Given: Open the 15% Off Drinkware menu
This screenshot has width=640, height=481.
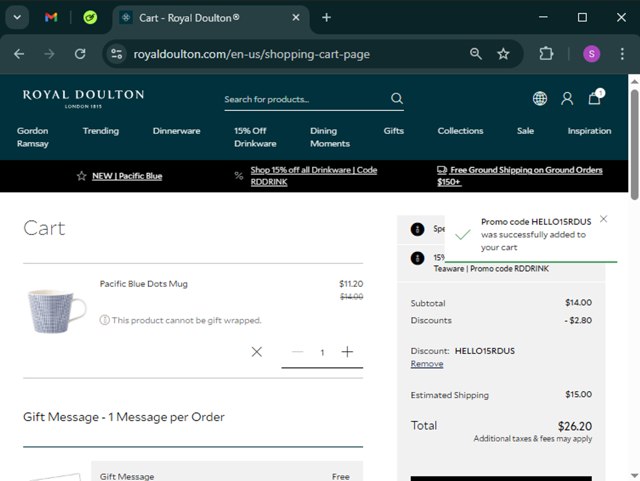Looking at the screenshot, I should (x=255, y=137).
